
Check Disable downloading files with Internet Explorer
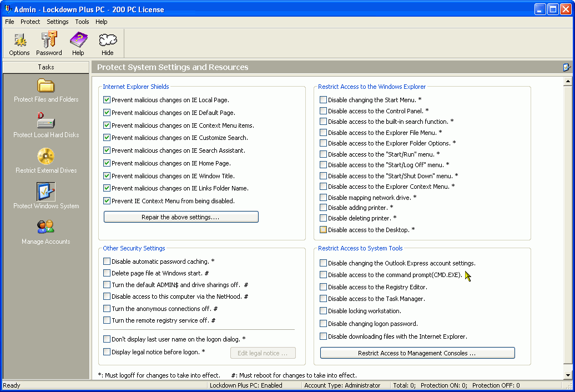pyautogui.click(x=323, y=336)
